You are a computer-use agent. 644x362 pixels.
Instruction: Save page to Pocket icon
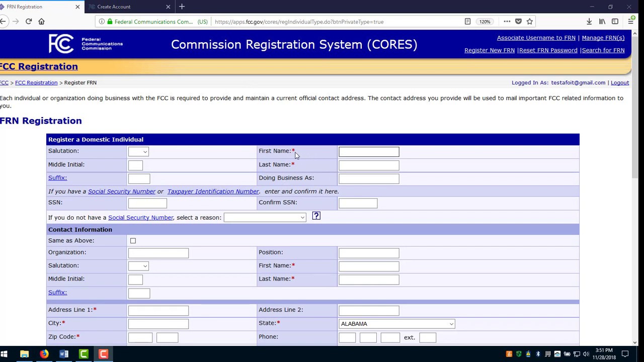click(x=518, y=22)
